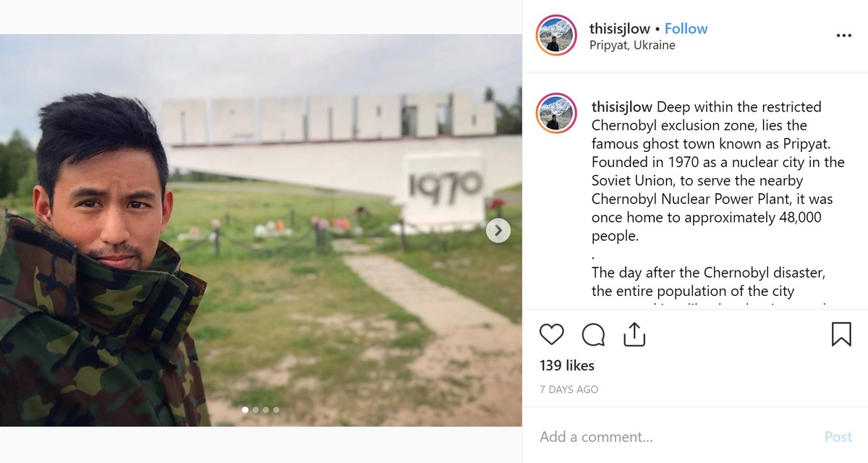Jump to the fourth carousel dot
Image resolution: width=868 pixels, height=463 pixels.
[x=276, y=410]
